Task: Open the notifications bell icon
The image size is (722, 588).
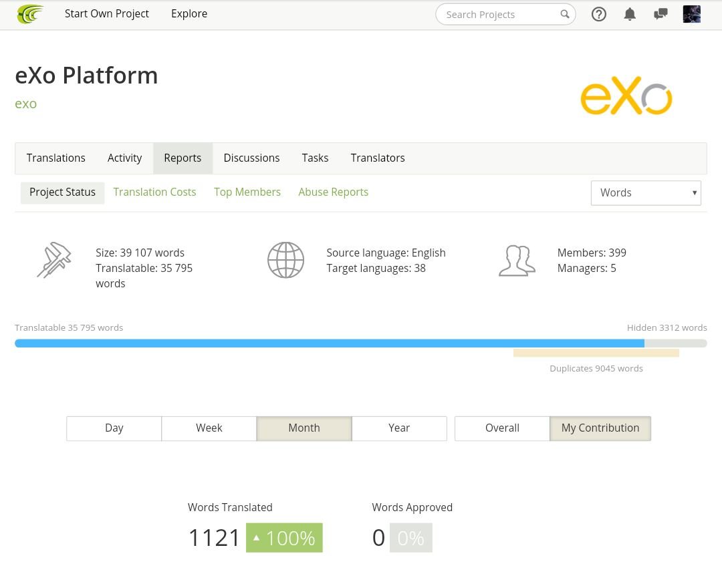Action: [x=630, y=14]
